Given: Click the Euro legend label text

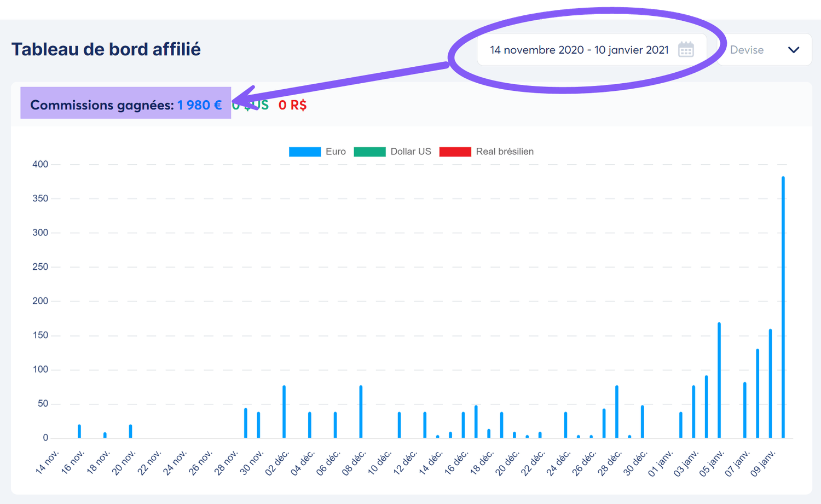Looking at the screenshot, I should (336, 152).
